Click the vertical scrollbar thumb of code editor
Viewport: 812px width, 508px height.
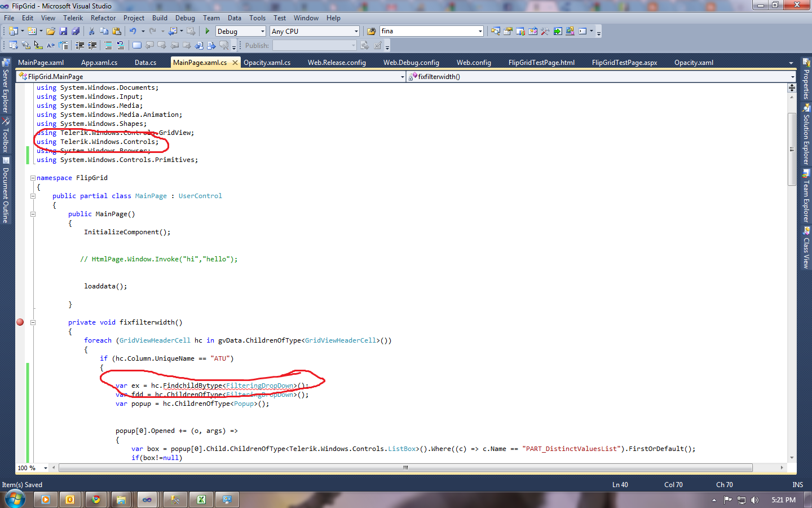tap(792, 149)
